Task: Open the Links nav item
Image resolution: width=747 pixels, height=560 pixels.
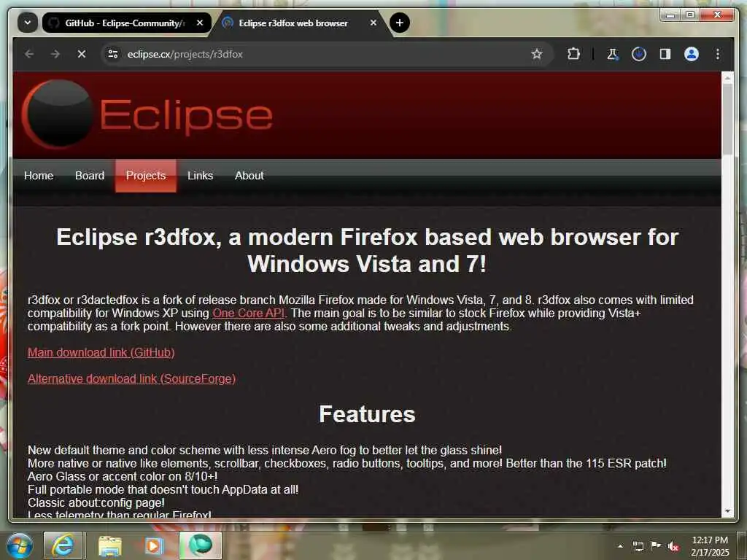Action: [200, 176]
